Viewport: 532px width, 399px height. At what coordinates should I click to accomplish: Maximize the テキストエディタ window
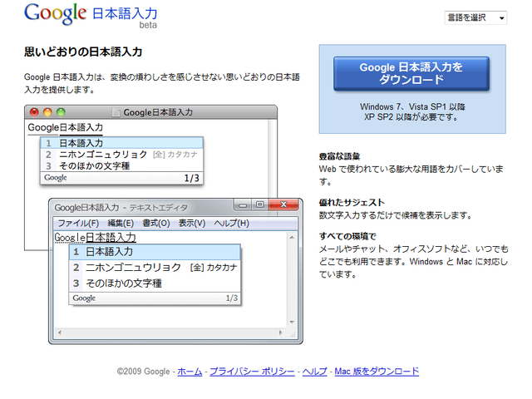point(259,204)
